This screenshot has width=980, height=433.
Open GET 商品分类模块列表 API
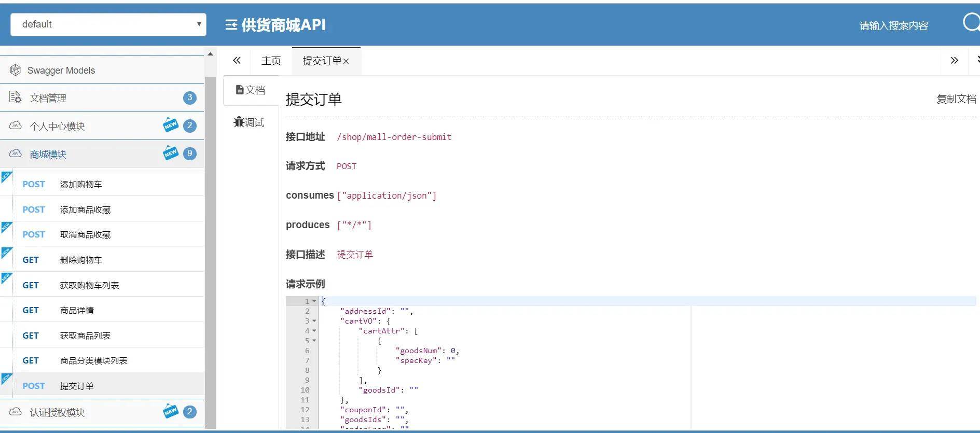(102, 360)
